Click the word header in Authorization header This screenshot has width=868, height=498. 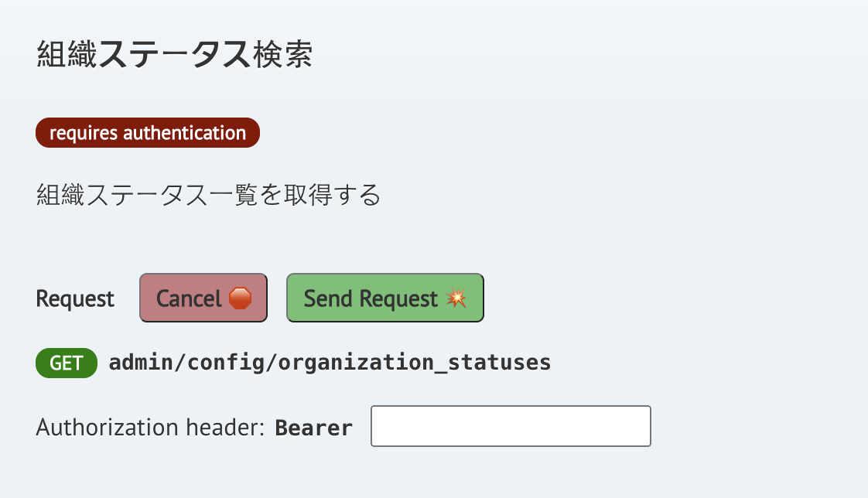tap(229, 427)
